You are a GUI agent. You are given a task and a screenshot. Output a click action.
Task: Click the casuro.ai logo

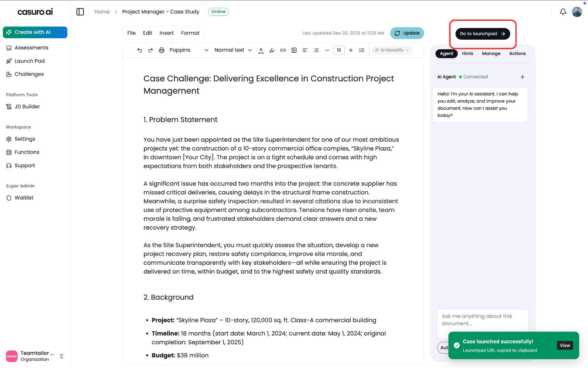tap(35, 12)
